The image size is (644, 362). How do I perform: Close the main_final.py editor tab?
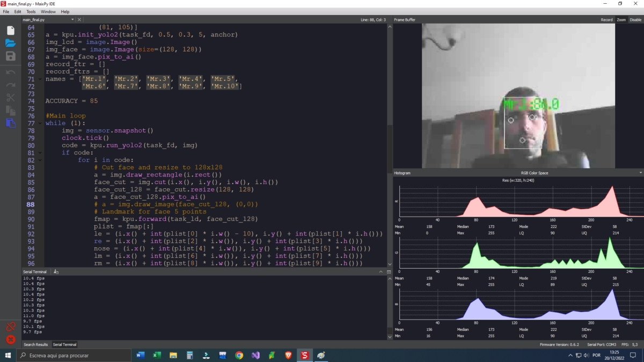click(79, 19)
